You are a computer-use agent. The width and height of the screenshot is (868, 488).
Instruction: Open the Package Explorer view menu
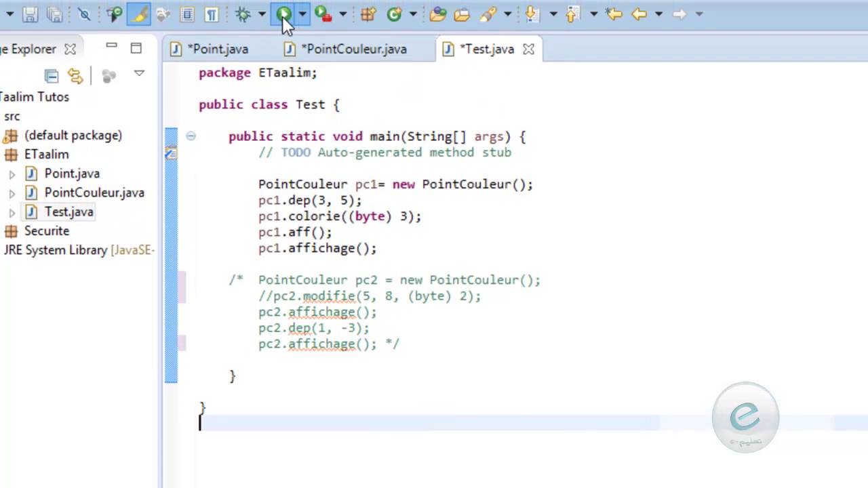pyautogui.click(x=139, y=73)
